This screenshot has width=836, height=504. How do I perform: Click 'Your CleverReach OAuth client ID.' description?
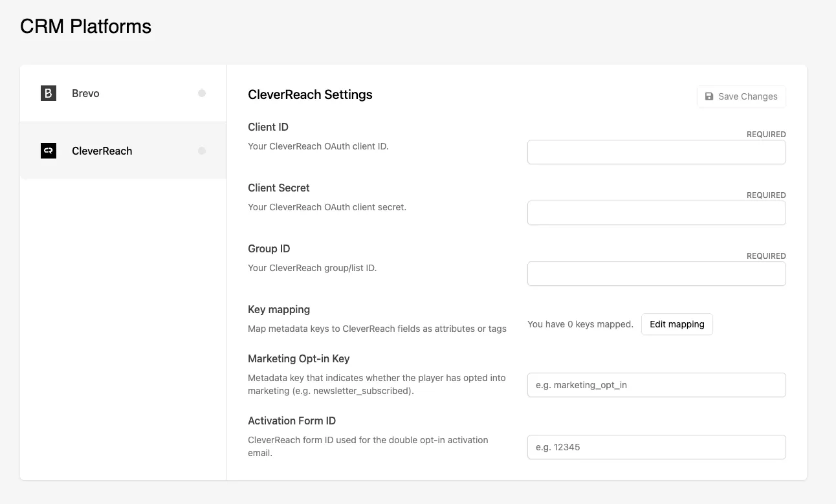[x=318, y=146]
